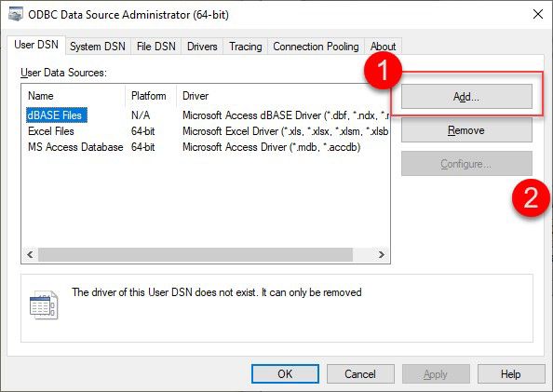The image size is (553, 392).
Task: Click the horizontal scrollbar thumb
Action: 196,255
